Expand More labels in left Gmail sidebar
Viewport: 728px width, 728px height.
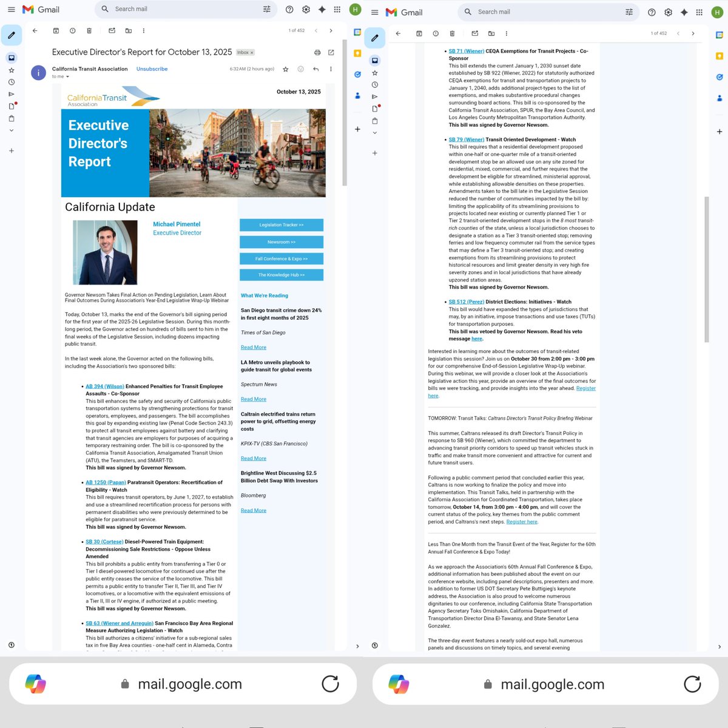pos(11,130)
